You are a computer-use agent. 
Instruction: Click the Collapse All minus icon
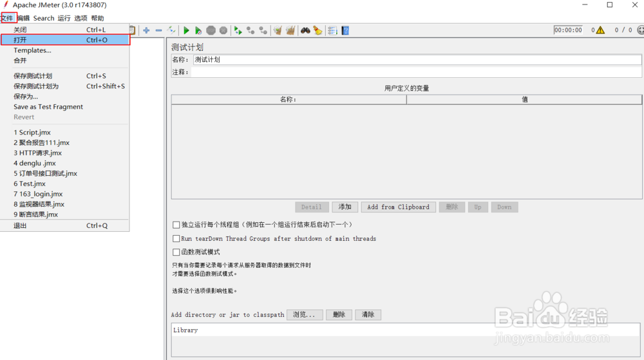pyautogui.click(x=158, y=30)
